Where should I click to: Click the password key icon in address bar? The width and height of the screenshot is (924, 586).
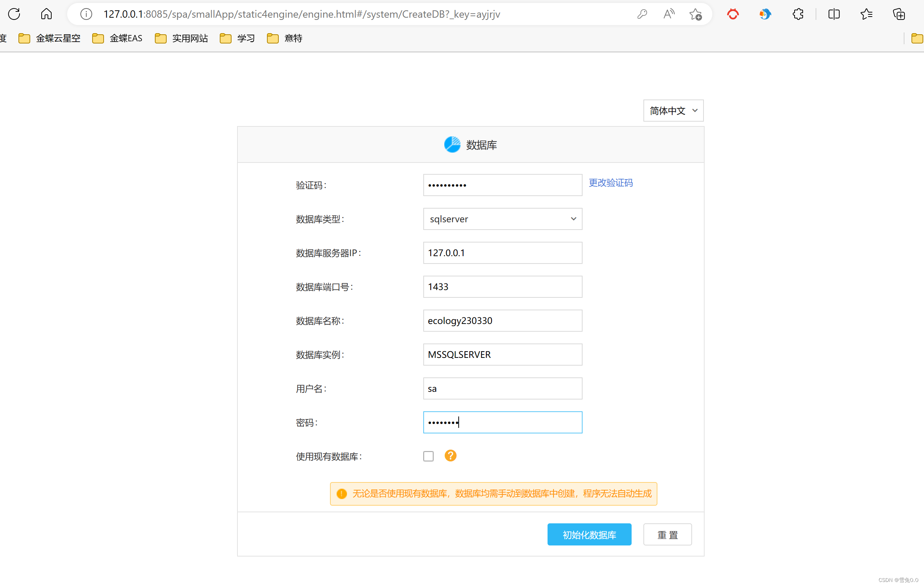642,14
